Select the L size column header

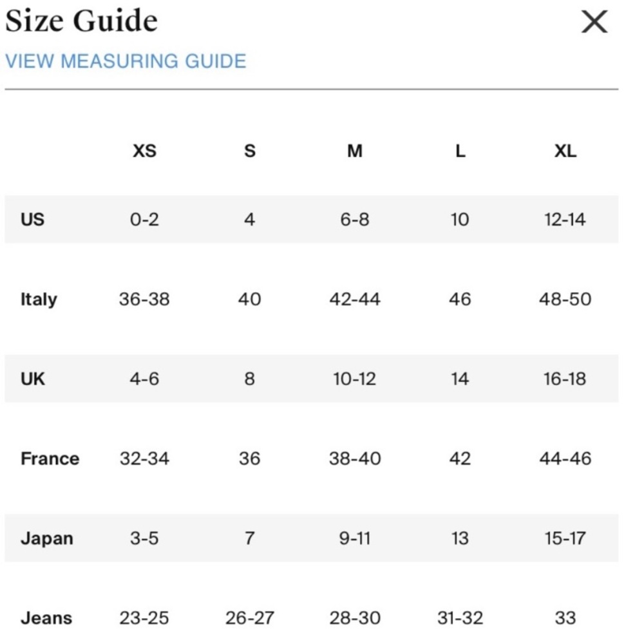(x=460, y=151)
